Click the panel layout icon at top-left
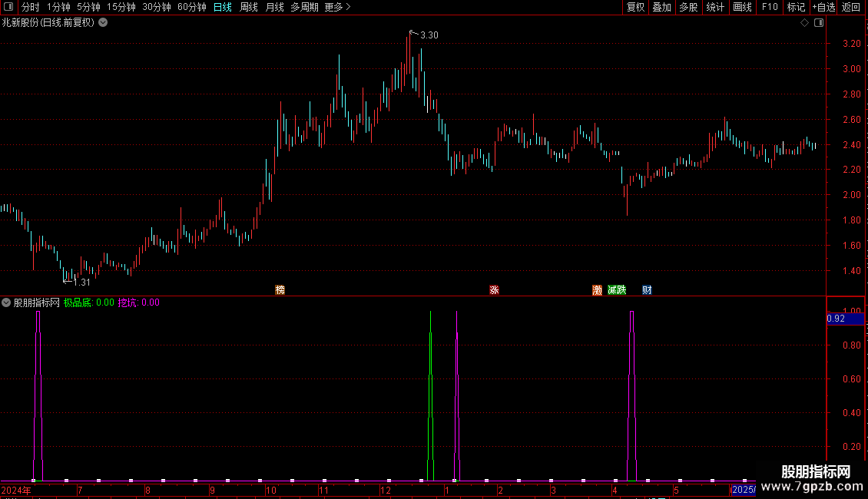Screen dimensions: 868x499 click(8, 7)
